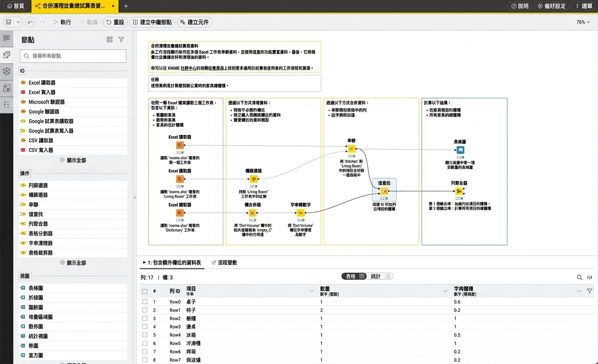Screen dimensions: 598x364
Task: Open the 選單 menu at top right
Action: (x=583, y=6)
